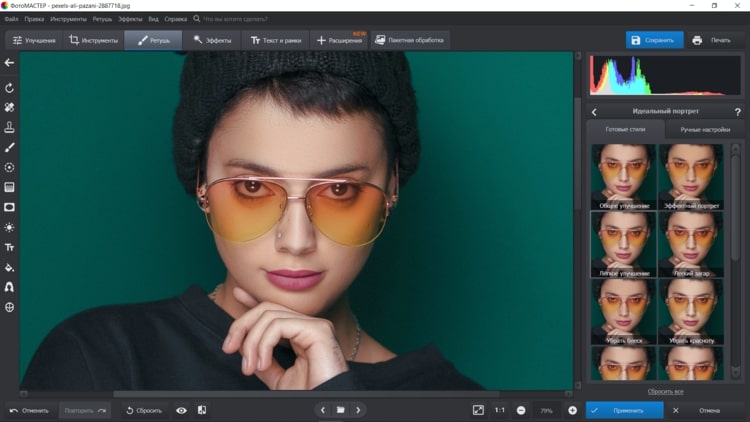Choose the radial filter tool
The image size is (750, 422).
[x=9, y=167]
